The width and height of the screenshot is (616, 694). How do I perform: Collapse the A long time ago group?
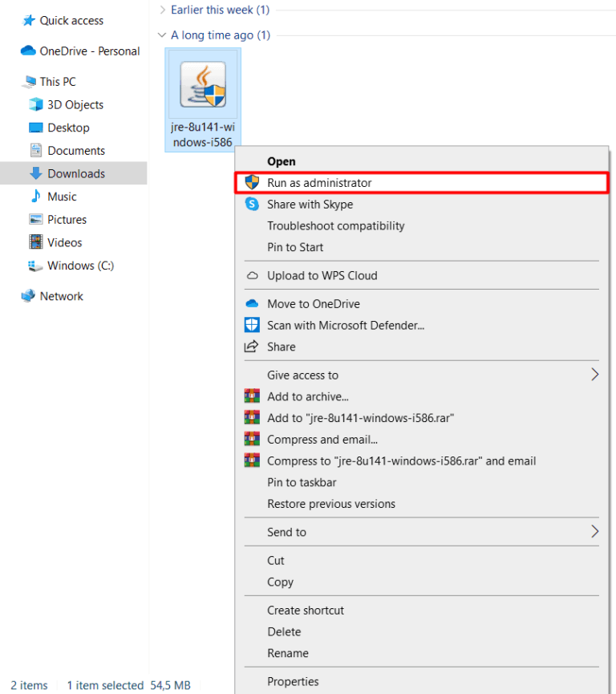click(x=162, y=35)
